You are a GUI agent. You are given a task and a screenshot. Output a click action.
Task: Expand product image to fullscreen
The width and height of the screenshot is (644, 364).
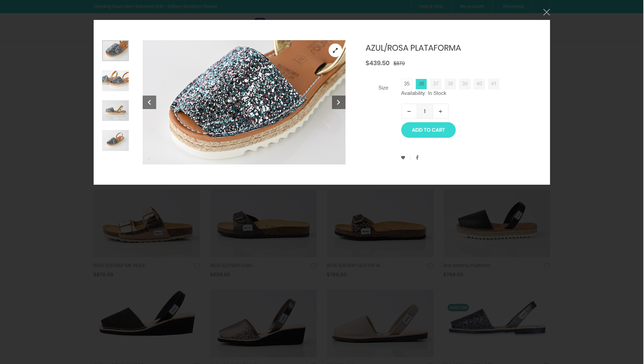pos(335,50)
